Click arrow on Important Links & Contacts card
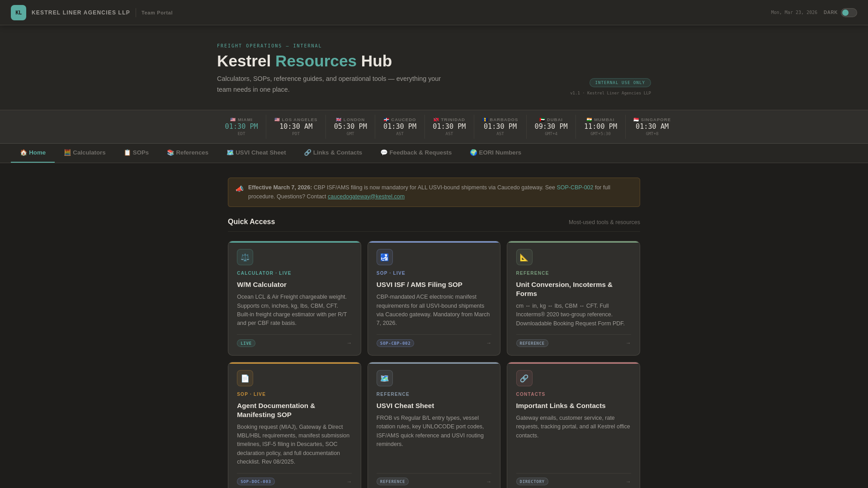Image resolution: width=868 pixels, height=488 pixels. (x=628, y=482)
